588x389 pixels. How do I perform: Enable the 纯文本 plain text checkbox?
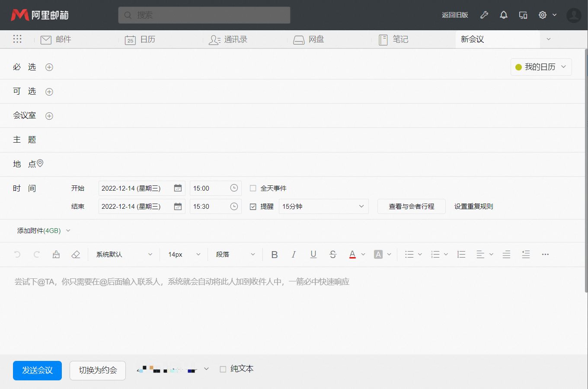[x=223, y=369]
